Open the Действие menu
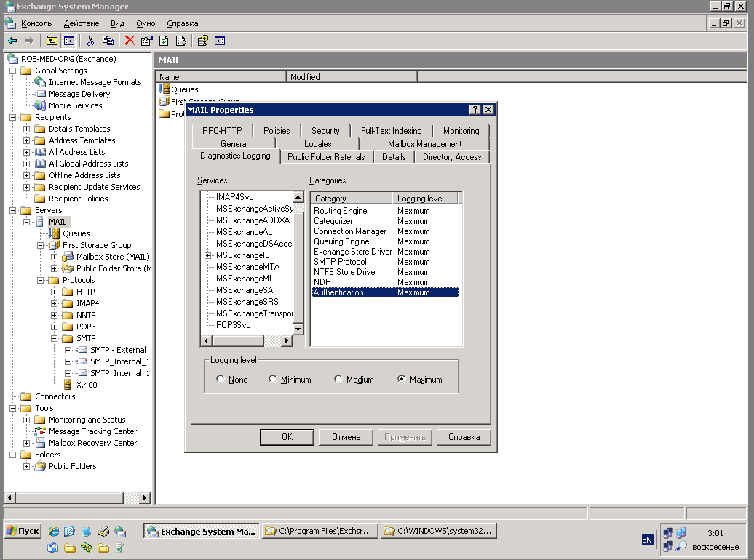Screen dimensions: 754x560 click(x=82, y=23)
